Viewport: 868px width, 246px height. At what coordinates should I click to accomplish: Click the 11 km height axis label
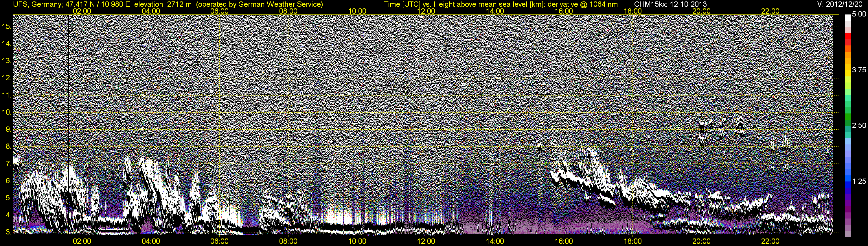click(7, 95)
